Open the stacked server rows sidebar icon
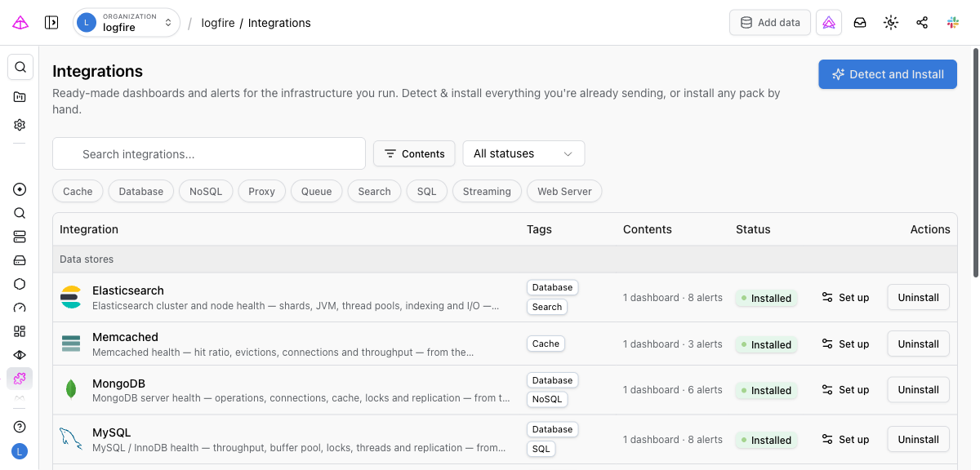The image size is (980, 470). (x=20, y=237)
